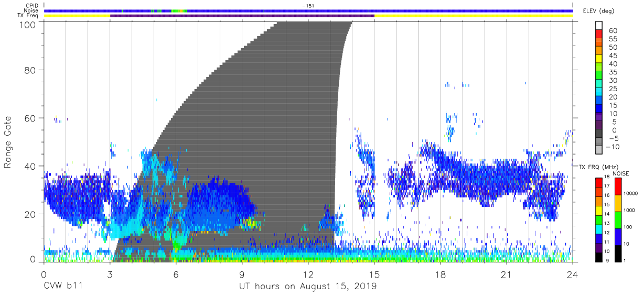The image size is (644, 297).
Task: Click the 100 label on NOISE legend
Action: point(627,227)
